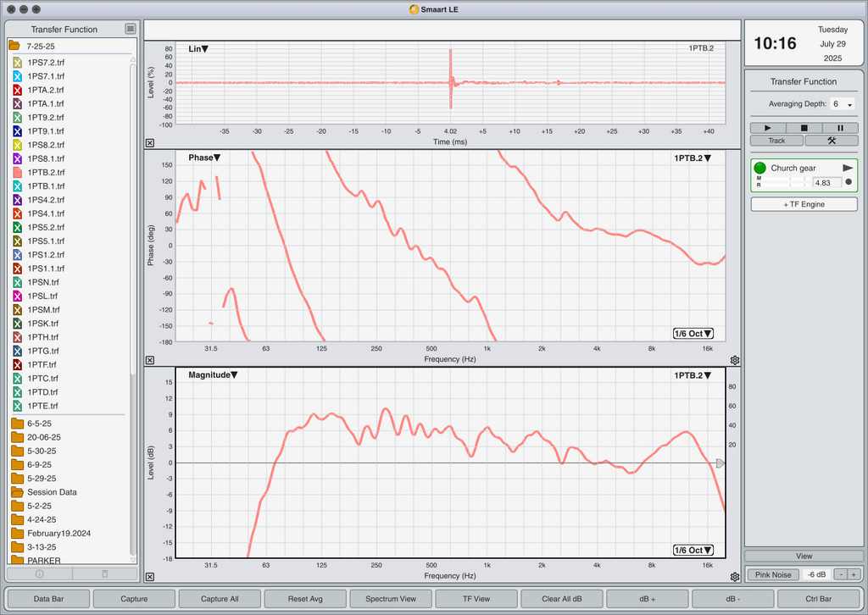
Task: Toggle the green Church gear engine indicator
Action: (x=760, y=168)
